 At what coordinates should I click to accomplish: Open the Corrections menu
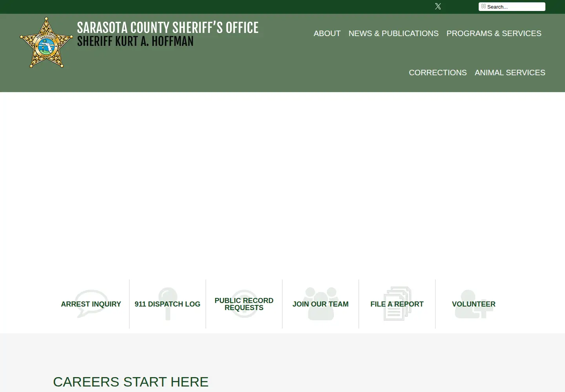tap(438, 73)
